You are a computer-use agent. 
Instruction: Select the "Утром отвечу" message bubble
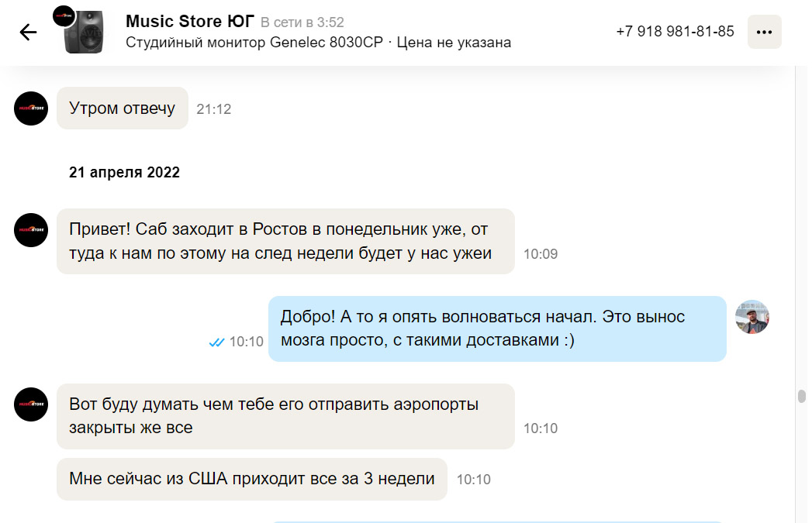click(123, 108)
